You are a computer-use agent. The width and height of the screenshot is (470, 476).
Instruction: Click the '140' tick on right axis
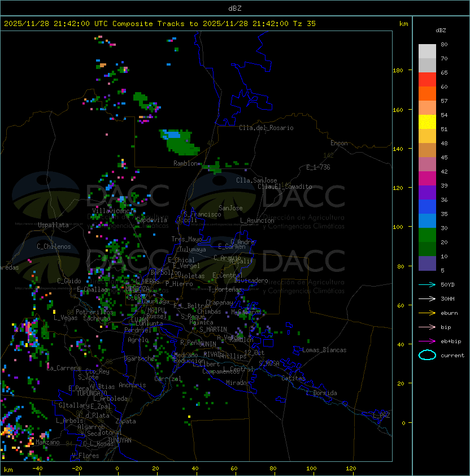coord(398,149)
